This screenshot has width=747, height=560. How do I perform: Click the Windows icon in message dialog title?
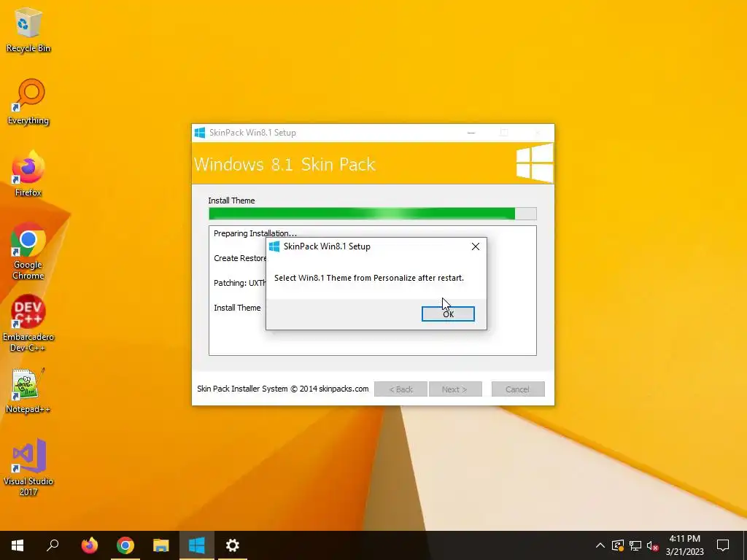(x=274, y=246)
